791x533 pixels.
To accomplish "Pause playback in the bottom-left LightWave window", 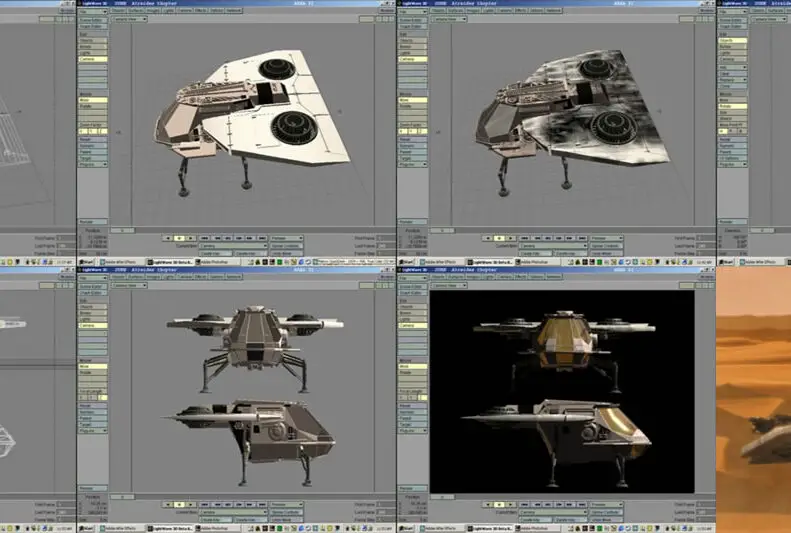I will tap(179, 504).
